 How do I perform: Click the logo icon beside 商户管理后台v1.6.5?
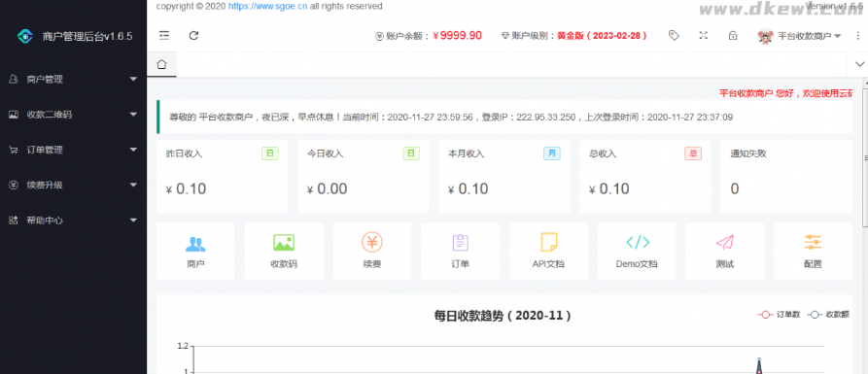click(25, 37)
